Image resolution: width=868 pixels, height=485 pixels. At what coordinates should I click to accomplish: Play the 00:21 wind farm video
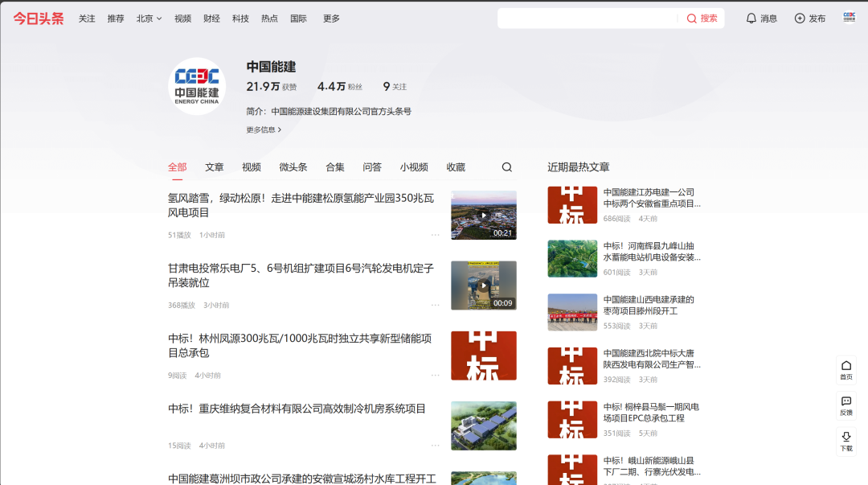(483, 215)
